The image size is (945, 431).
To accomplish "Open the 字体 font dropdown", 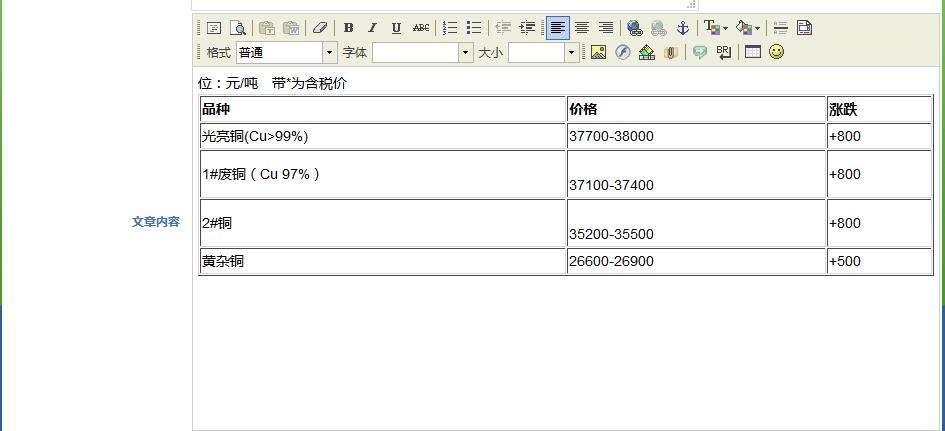I will (x=423, y=53).
